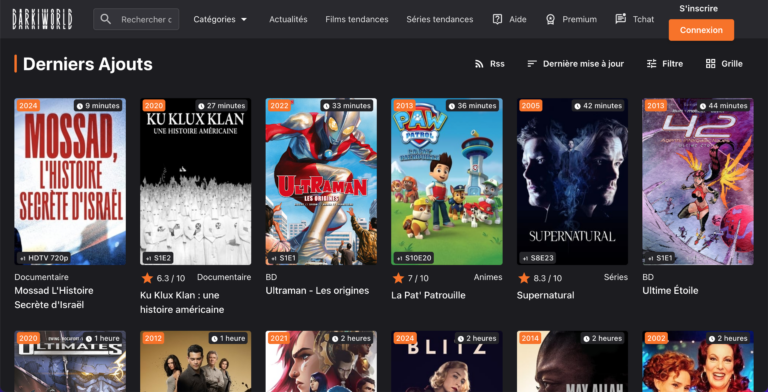768x392 pixels.
Task: Open Films tendances page
Action: point(357,19)
